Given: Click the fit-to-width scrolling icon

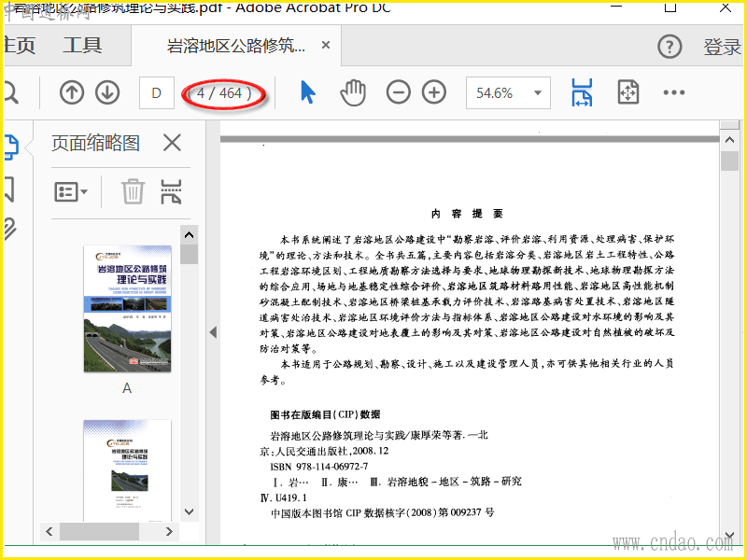Looking at the screenshot, I should pyautogui.click(x=582, y=92).
